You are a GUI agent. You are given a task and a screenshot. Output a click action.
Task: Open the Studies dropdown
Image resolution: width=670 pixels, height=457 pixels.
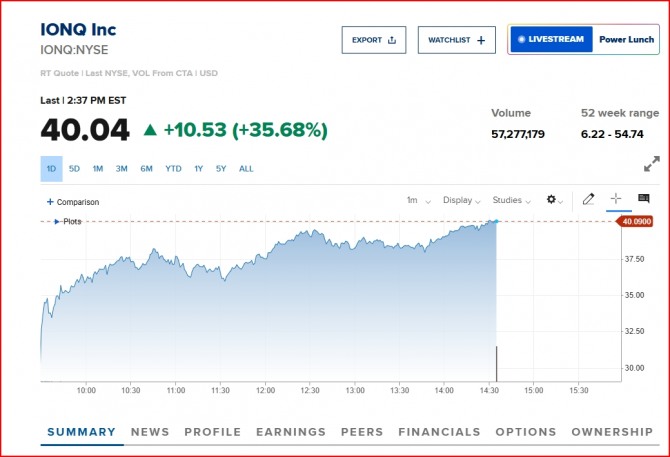[511, 200]
